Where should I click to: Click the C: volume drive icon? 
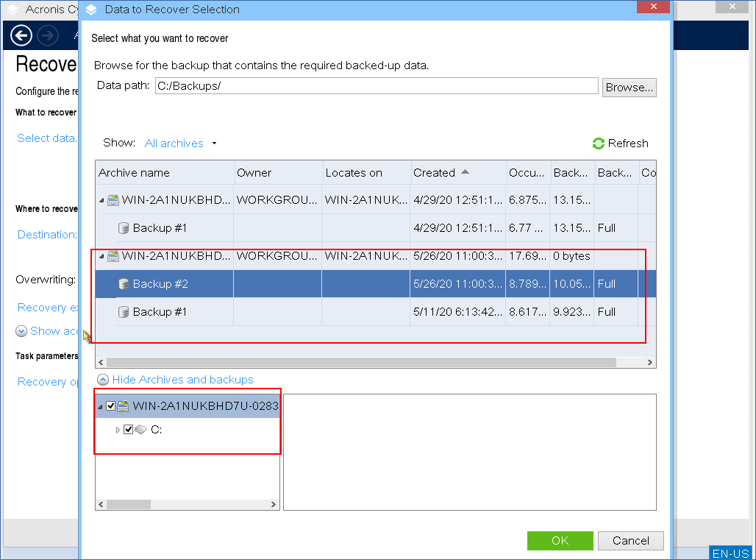point(140,430)
